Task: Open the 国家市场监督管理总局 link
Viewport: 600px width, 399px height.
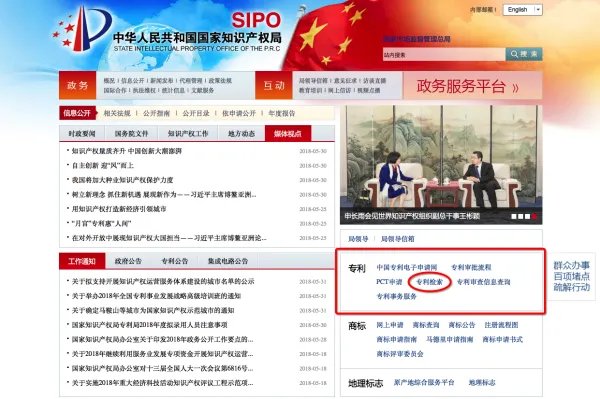Action: [417, 39]
